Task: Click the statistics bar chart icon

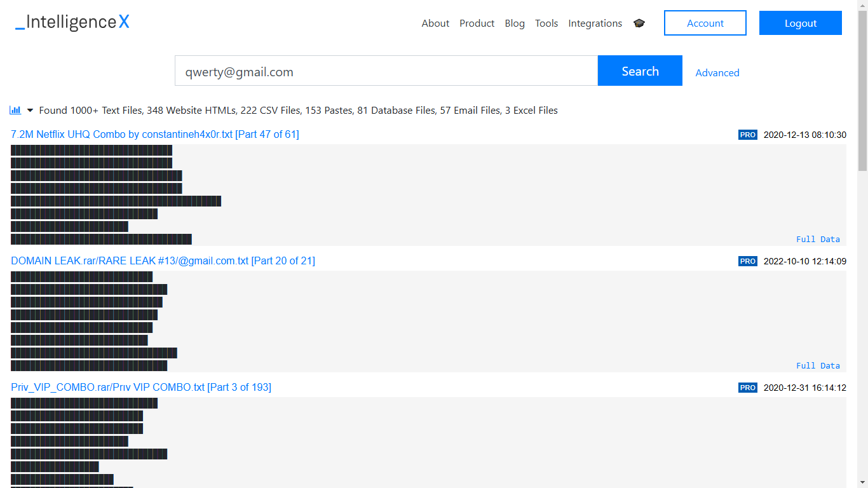Action: [15, 110]
